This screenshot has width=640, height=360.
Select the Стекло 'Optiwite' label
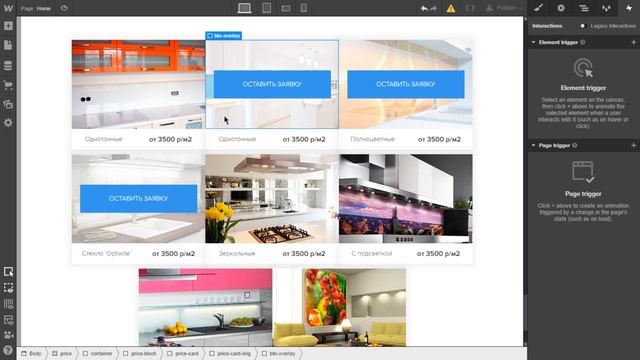106,253
